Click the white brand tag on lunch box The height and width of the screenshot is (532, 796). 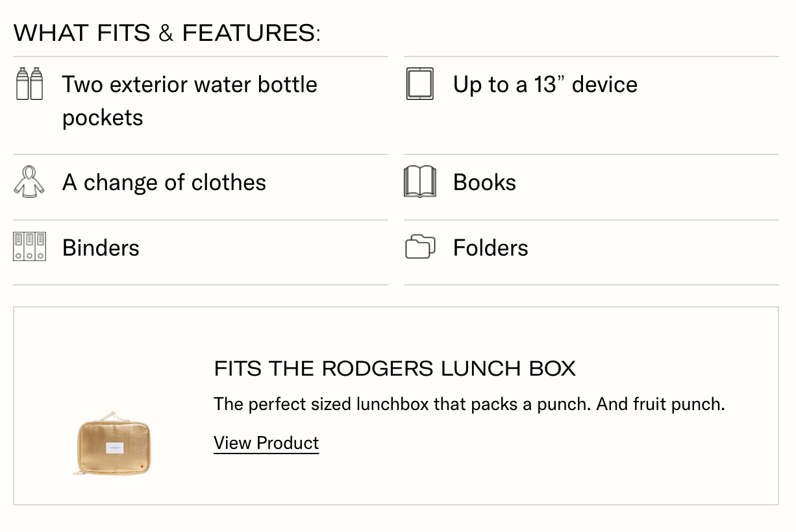point(114,448)
